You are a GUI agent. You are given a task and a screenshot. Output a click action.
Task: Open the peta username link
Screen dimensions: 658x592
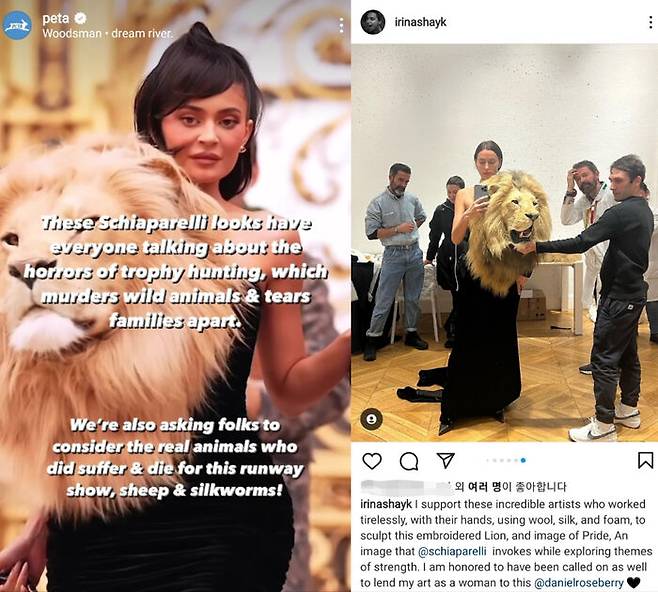click(x=55, y=18)
